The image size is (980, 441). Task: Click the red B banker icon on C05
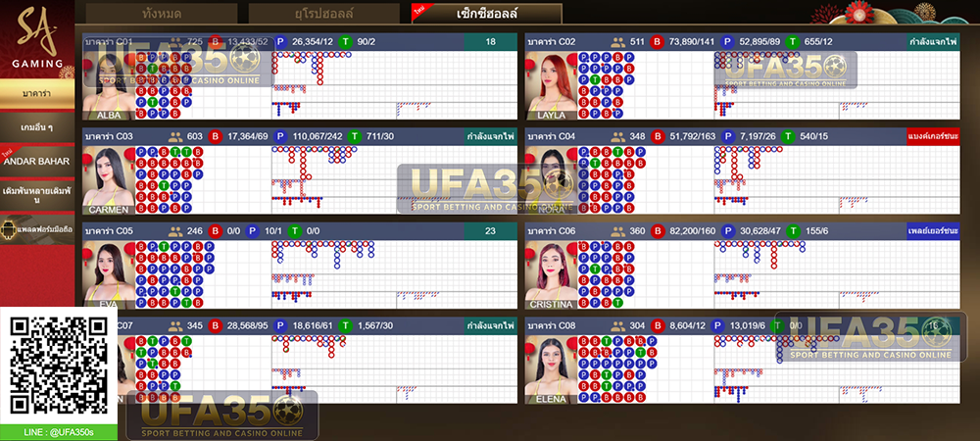(216, 231)
